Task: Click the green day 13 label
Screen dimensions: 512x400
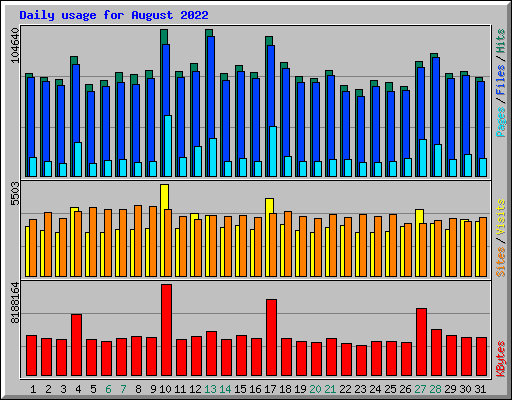Action: click(210, 389)
